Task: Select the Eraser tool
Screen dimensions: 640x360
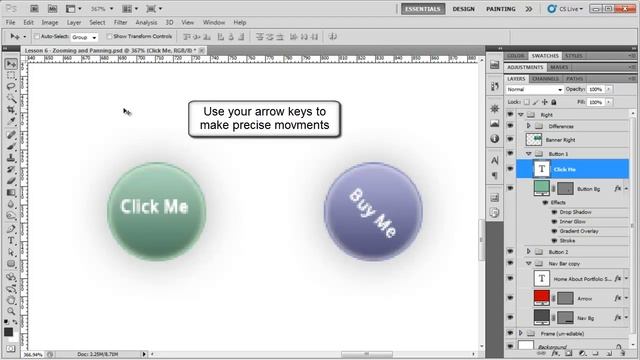Action: (11, 180)
